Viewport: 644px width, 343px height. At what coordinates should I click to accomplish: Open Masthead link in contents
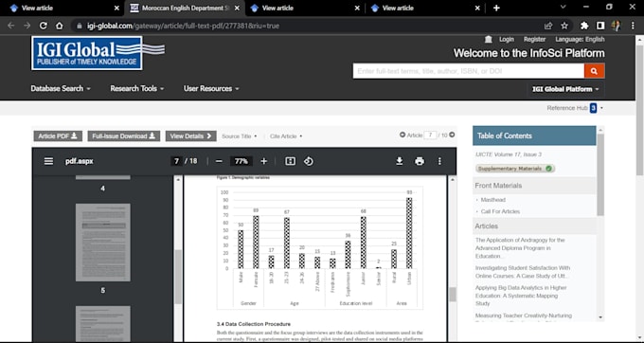pyautogui.click(x=492, y=200)
